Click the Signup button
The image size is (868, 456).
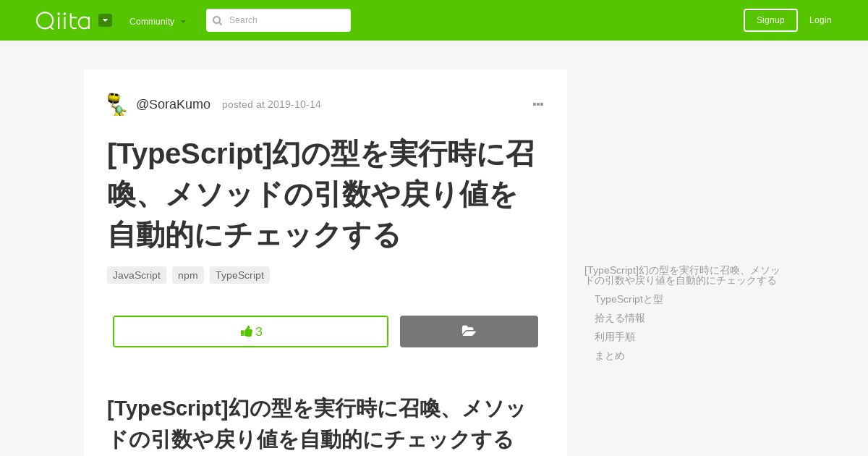(x=770, y=20)
